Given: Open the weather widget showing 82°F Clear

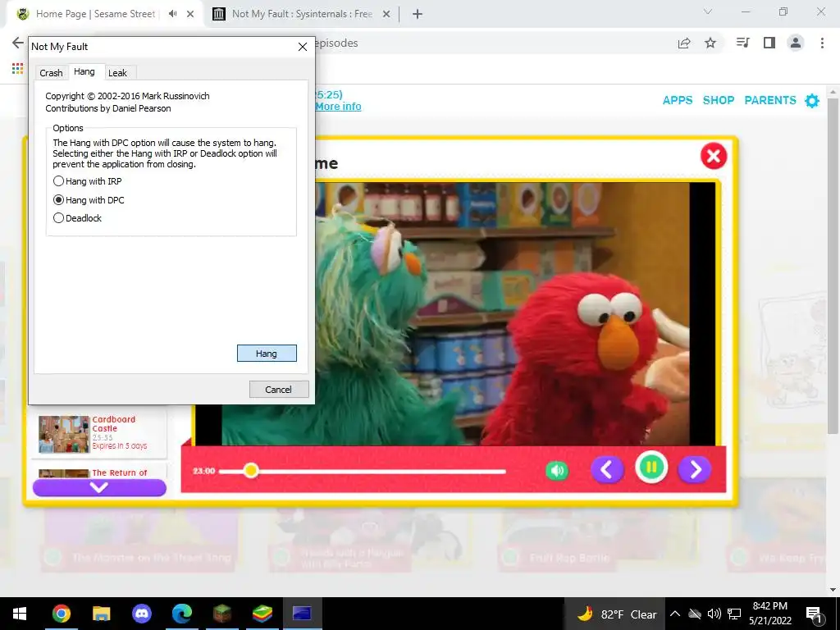Looking at the screenshot, I should 616,614.
